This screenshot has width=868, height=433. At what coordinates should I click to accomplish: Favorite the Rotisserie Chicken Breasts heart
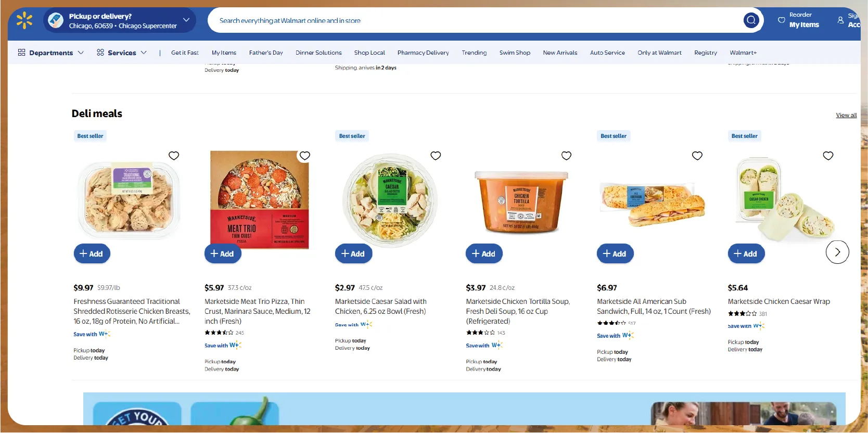point(174,156)
